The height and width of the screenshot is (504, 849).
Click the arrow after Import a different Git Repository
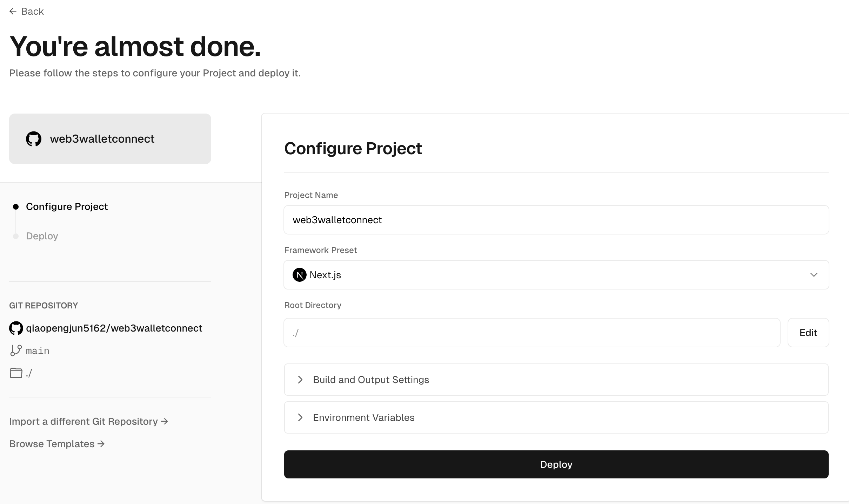pyautogui.click(x=165, y=421)
